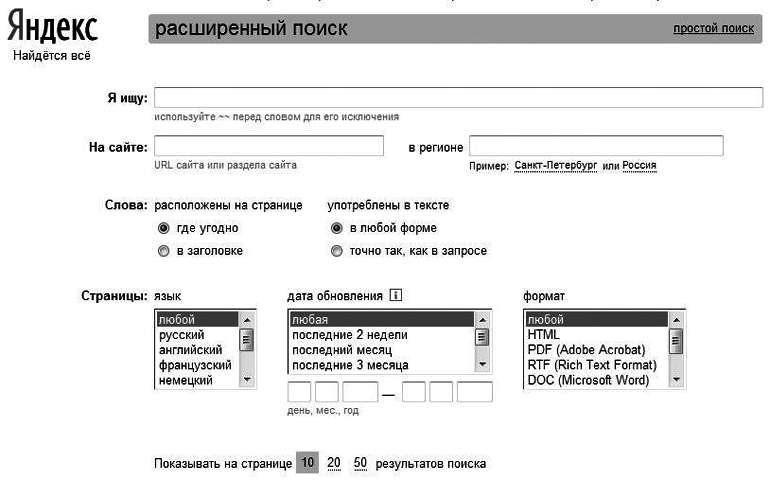Click date list scroll up arrow
Viewport: 770px width, 480px height.
point(482,320)
